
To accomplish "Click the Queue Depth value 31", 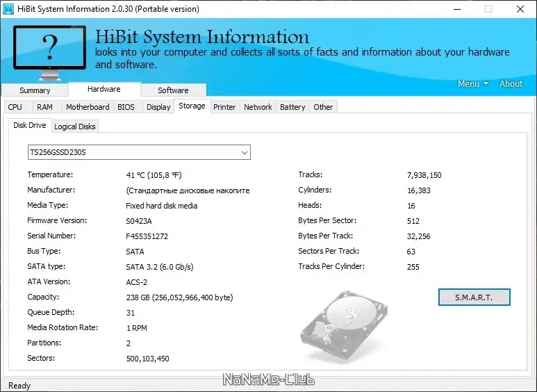I will (131, 313).
